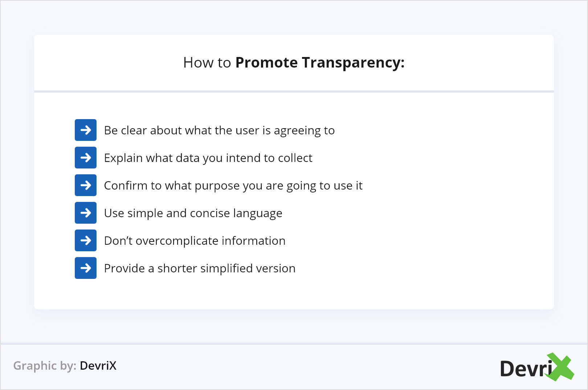
Task: Click the line "Confirm to what purpose you are going to use it"
Action: 233,186
